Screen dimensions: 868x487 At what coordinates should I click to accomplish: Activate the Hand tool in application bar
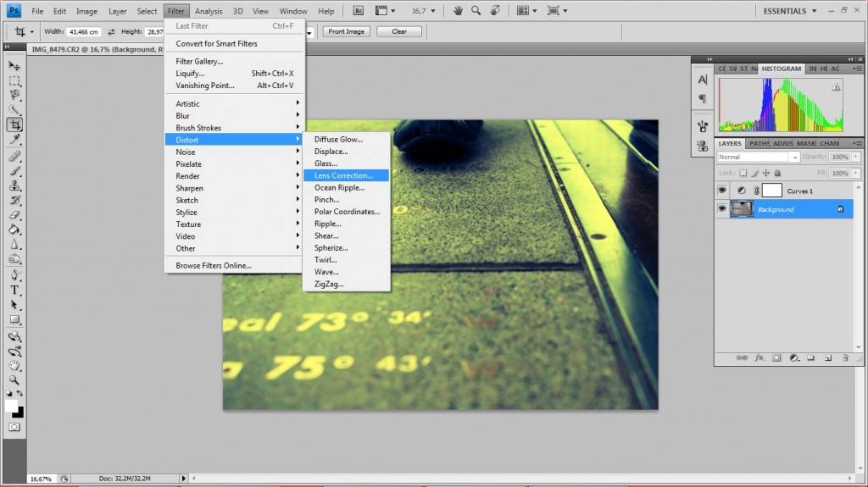click(x=458, y=11)
